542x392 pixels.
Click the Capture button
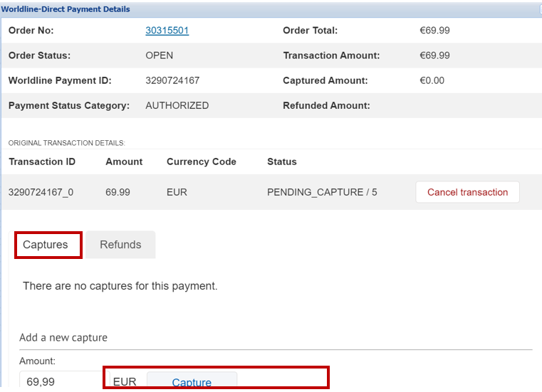[x=192, y=381]
